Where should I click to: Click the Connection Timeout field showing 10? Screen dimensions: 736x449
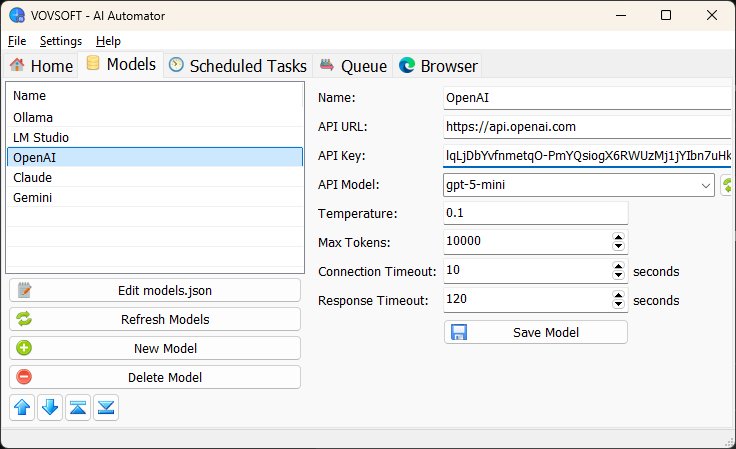click(528, 271)
